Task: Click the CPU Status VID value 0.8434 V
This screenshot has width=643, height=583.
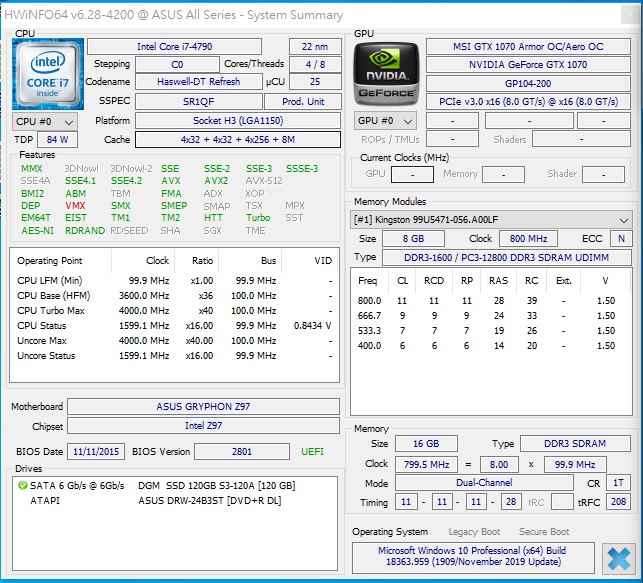Action: tap(312, 326)
